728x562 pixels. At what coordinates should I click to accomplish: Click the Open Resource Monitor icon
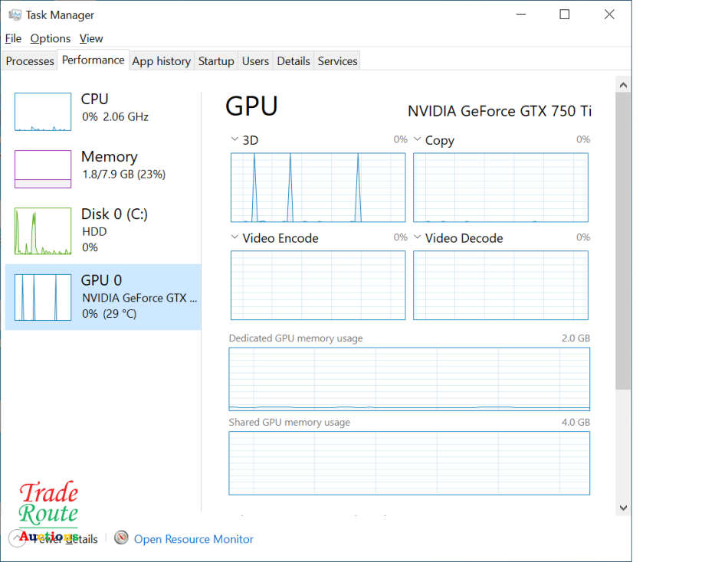121,538
